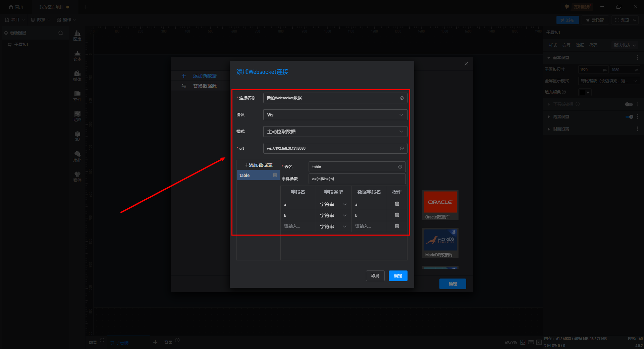Go to the 首页 home tab
644x349 pixels.
[16, 7]
